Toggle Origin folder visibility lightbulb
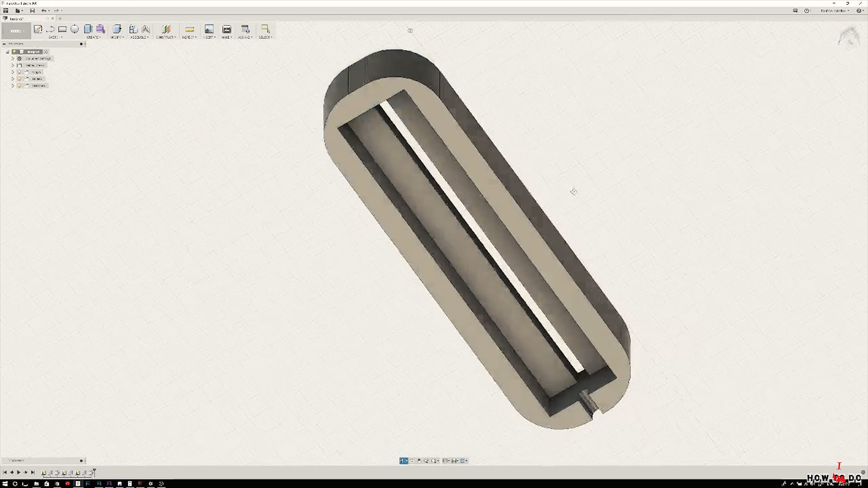The height and width of the screenshot is (488, 868). [19, 72]
